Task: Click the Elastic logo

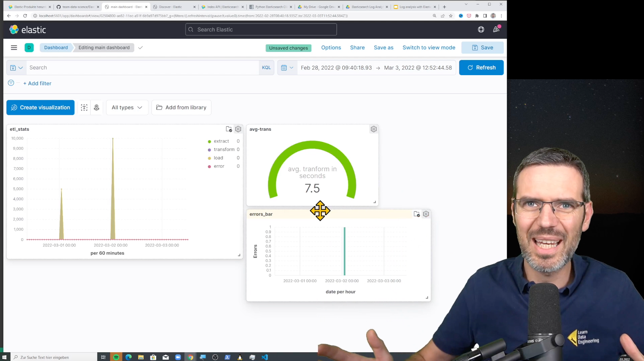Action: pos(28,30)
